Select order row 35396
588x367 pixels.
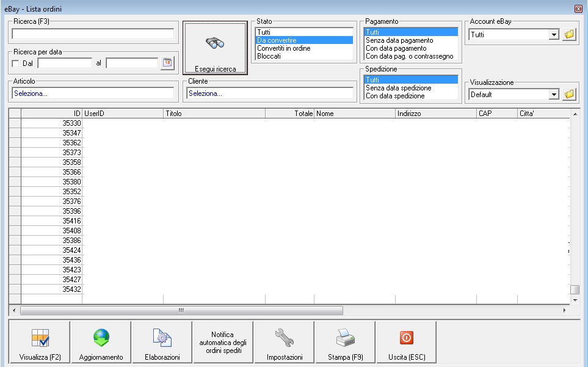52,211
